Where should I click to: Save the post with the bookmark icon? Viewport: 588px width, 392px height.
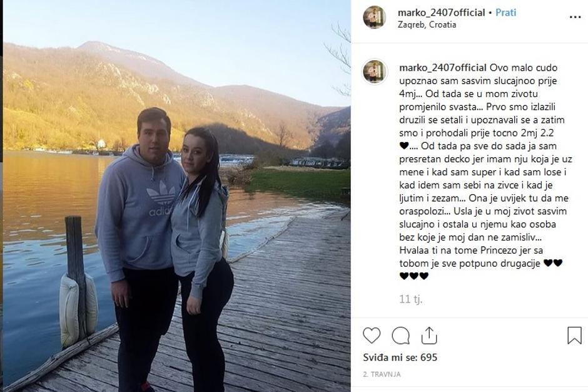click(x=574, y=335)
